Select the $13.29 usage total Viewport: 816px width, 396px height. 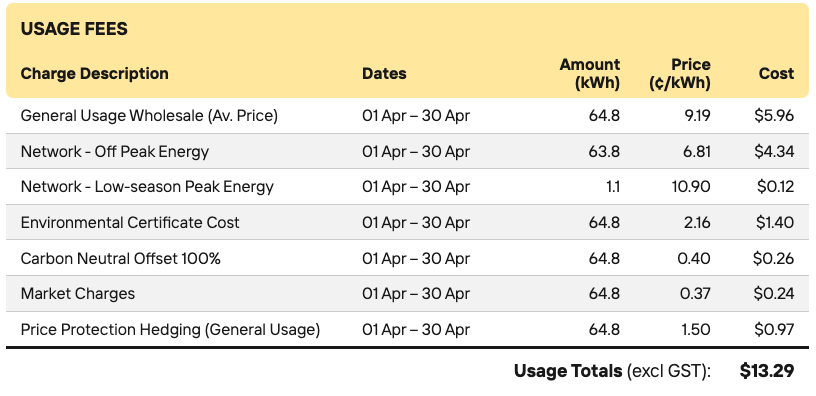pyautogui.click(x=767, y=371)
